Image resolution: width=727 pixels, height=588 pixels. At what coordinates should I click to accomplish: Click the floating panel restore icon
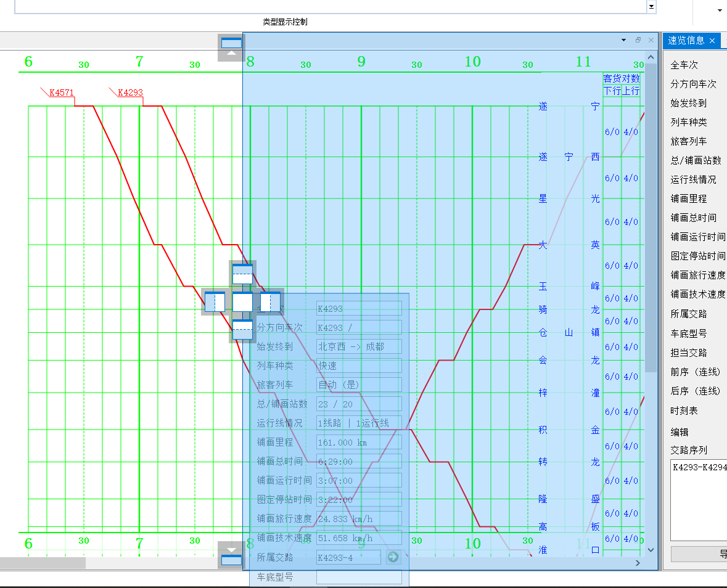[x=638, y=40]
